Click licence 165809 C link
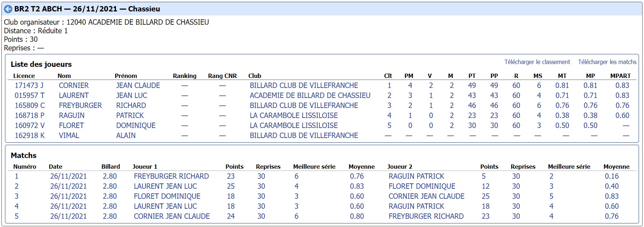 [x=30, y=105]
